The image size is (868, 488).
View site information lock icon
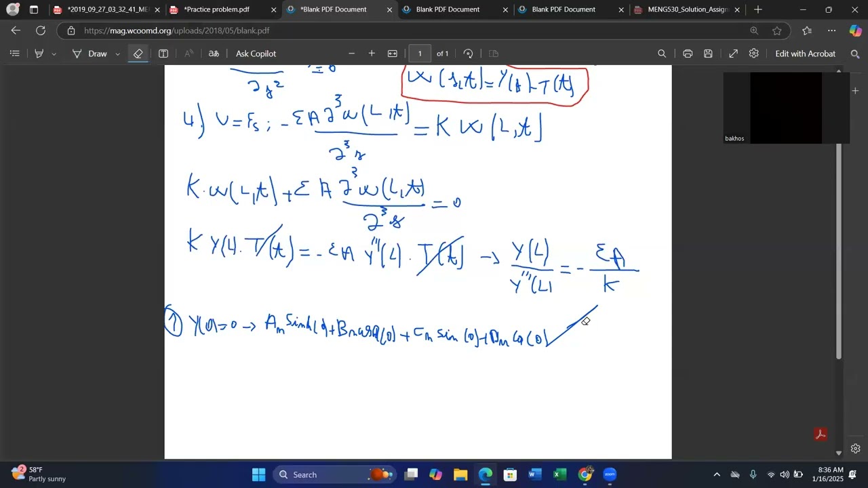(71, 30)
